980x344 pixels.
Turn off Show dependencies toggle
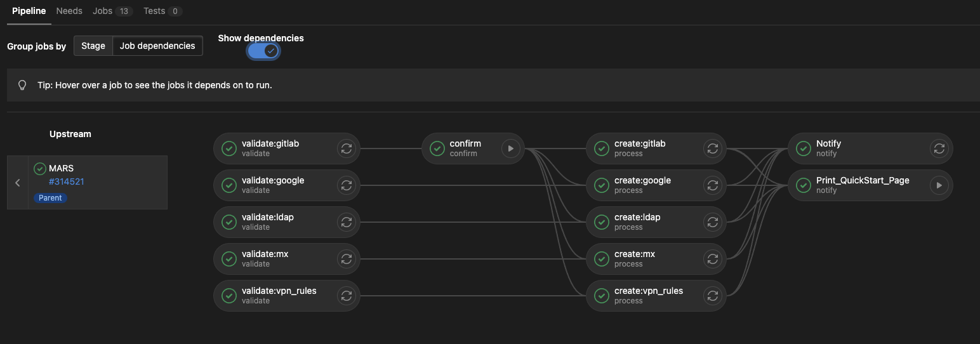pyautogui.click(x=263, y=51)
